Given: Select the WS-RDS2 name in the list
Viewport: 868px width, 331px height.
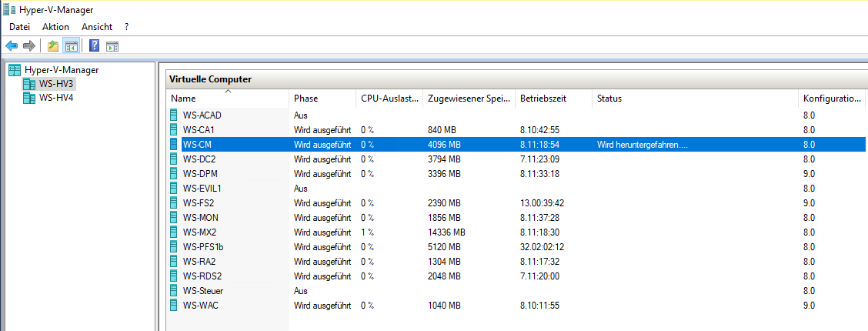Looking at the screenshot, I should (202, 276).
